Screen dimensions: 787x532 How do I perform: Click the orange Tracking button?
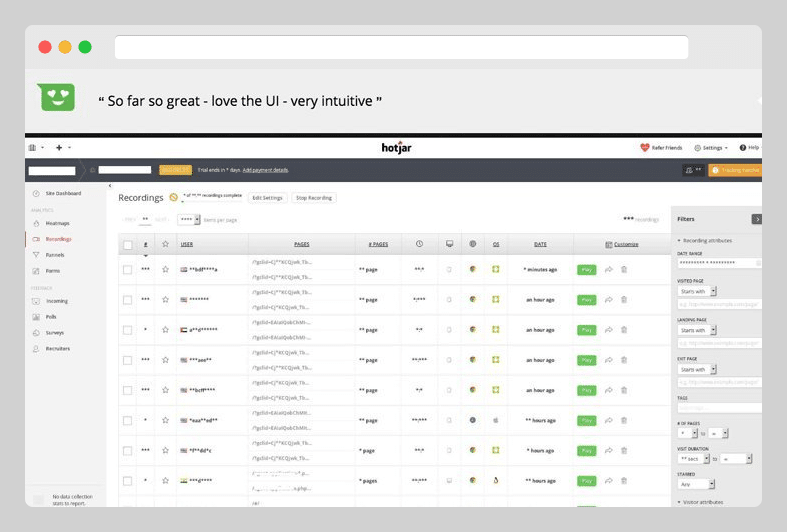(x=735, y=170)
